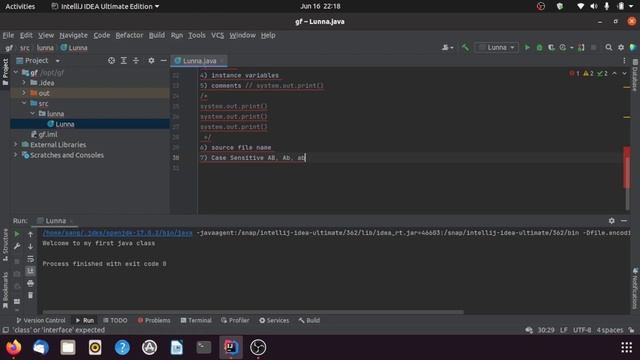Collapse all in the Project panel
The height and width of the screenshot is (360, 640).
[x=136, y=60]
